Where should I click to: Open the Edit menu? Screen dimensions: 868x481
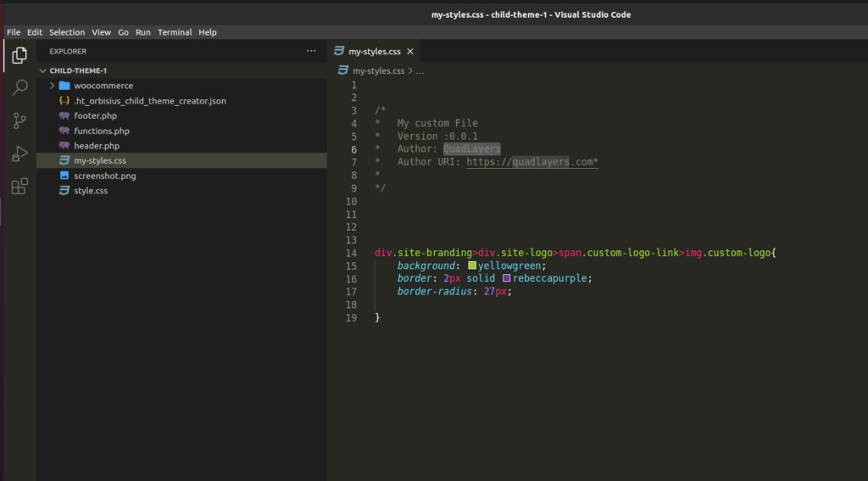point(34,32)
